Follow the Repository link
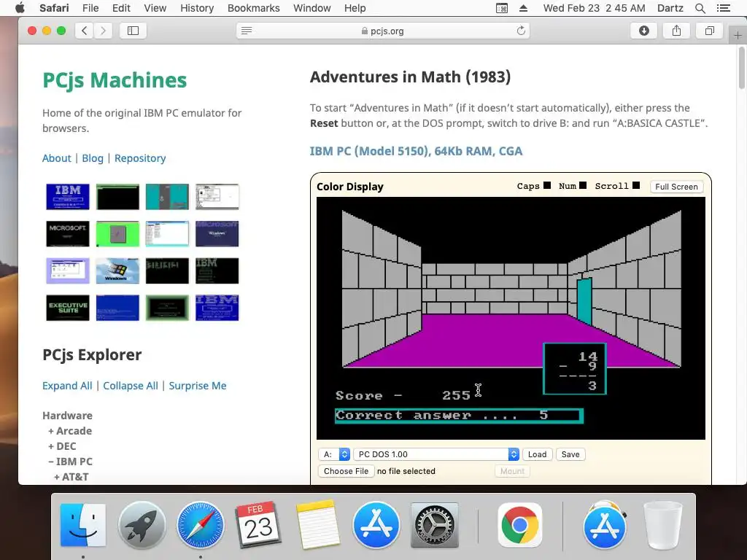Image resolution: width=747 pixels, height=560 pixels. 140,158
